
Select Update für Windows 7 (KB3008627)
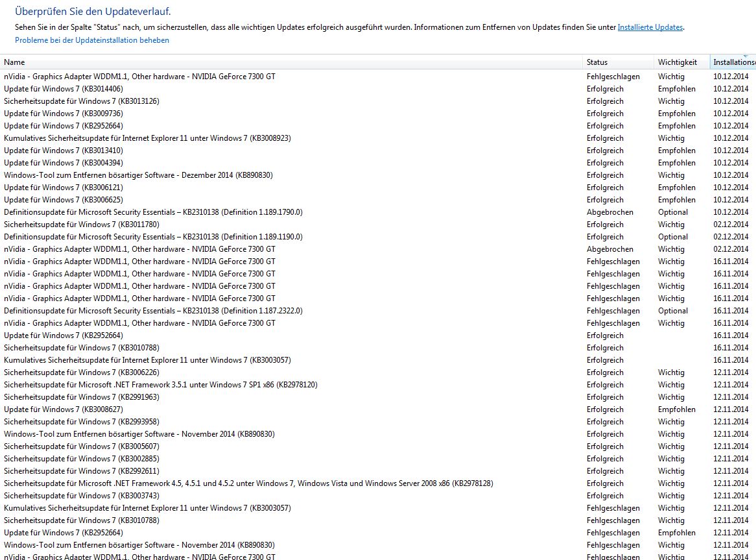pos(378,409)
